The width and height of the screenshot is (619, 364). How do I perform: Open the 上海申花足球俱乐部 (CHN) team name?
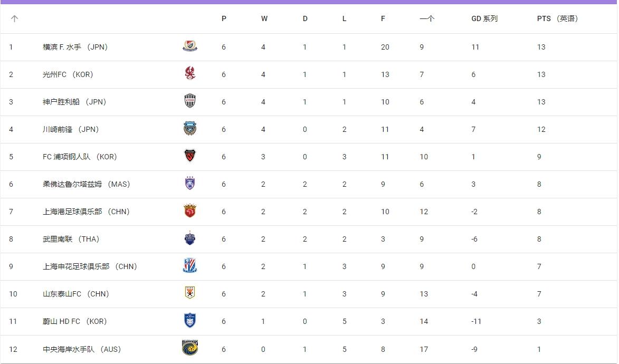90,266
